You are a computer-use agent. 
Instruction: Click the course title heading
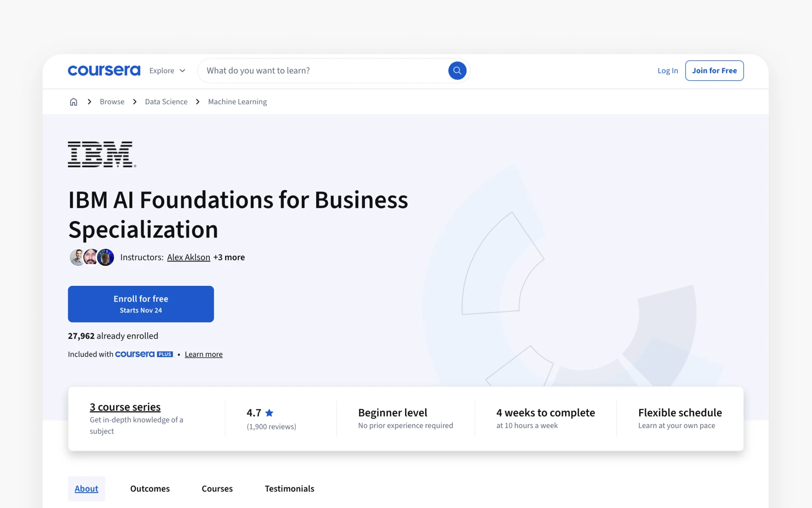(x=238, y=214)
